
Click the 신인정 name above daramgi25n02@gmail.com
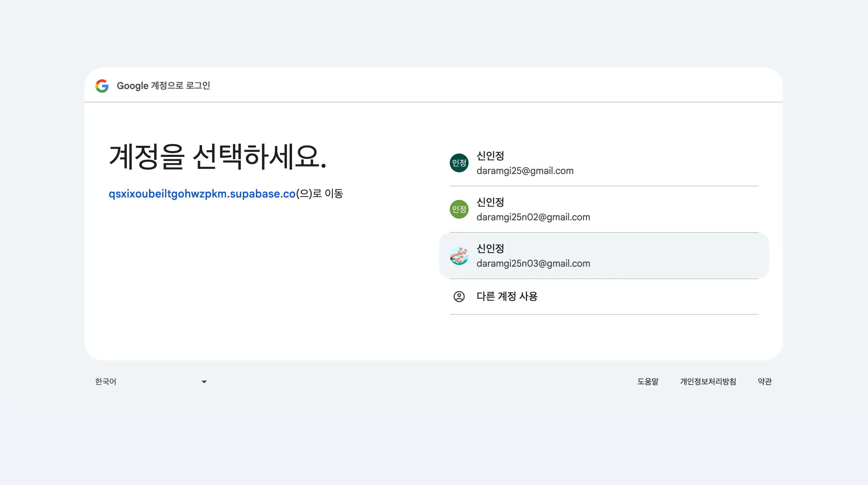pos(490,202)
